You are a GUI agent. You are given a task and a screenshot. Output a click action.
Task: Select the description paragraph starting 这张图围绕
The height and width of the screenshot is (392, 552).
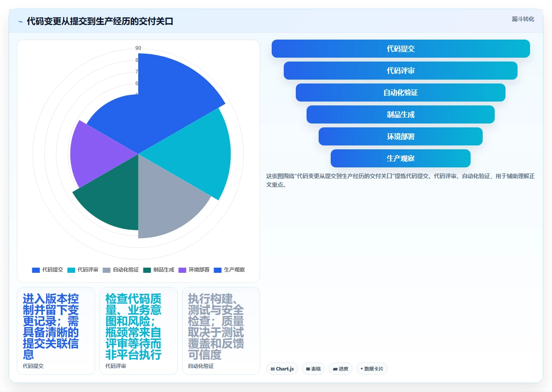[400, 180]
